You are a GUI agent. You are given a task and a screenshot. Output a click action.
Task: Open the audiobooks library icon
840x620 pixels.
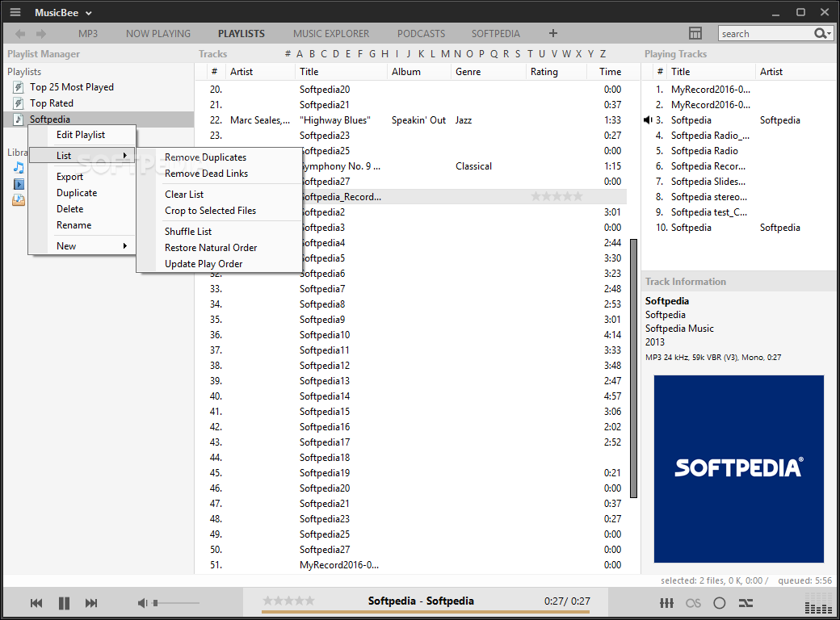(19, 200)
